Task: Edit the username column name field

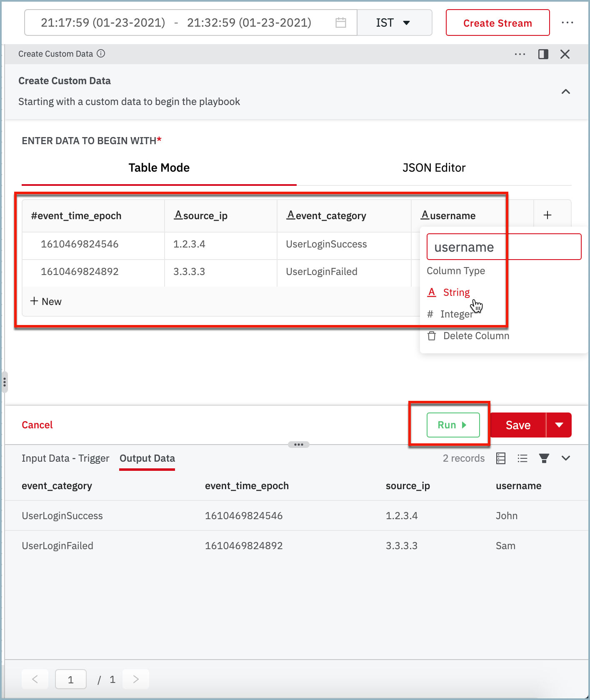Action: click(x=504, y=247)
